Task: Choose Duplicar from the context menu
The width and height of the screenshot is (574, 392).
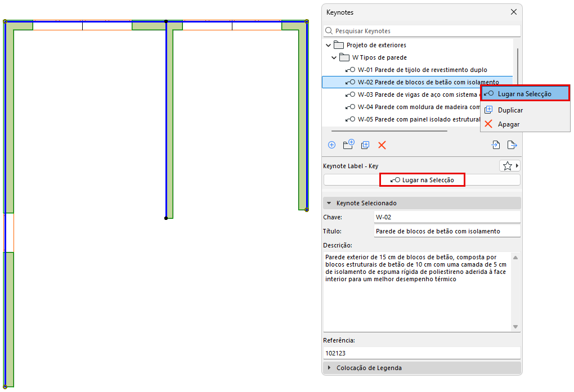Action: (x=525, y=110)
